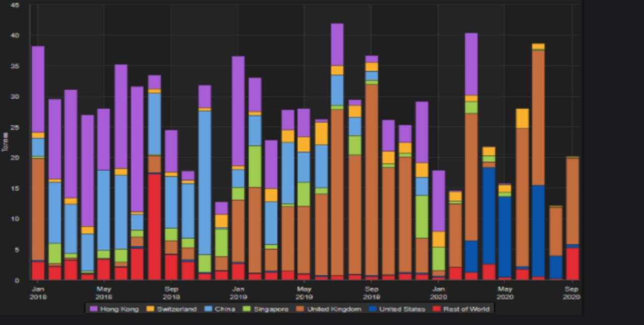Click the light blue China legend swatch
Screen dimensions: 644x325
(208, 309)
